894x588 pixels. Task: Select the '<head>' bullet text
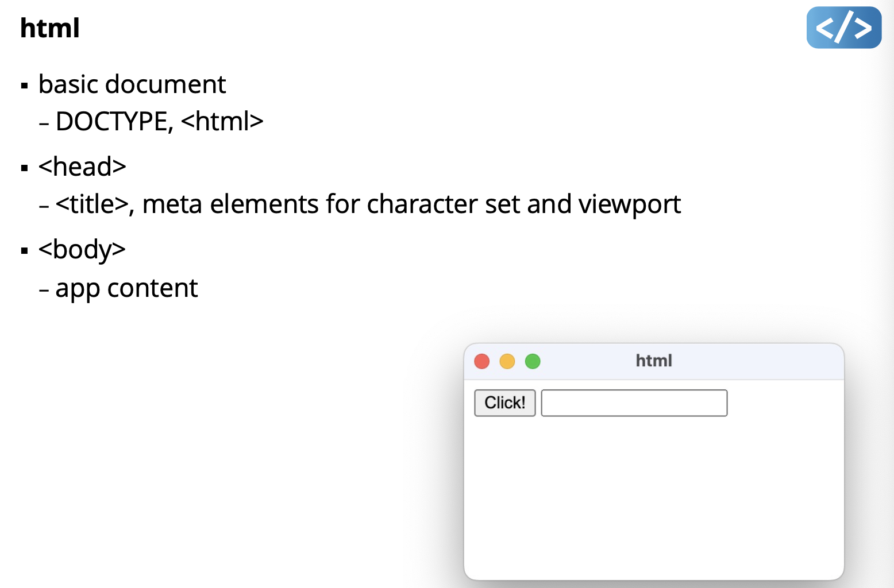point(82,167)
